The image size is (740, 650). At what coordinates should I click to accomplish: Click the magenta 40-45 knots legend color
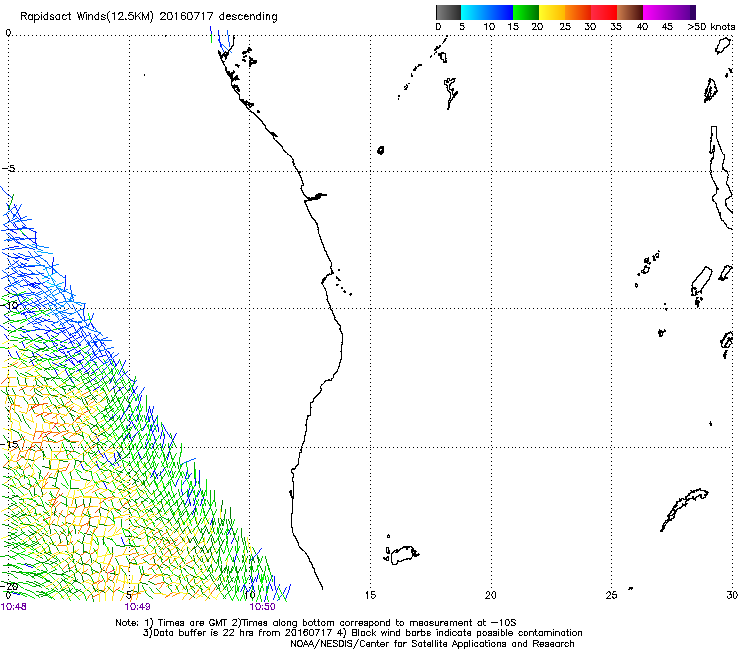point(656,12)
